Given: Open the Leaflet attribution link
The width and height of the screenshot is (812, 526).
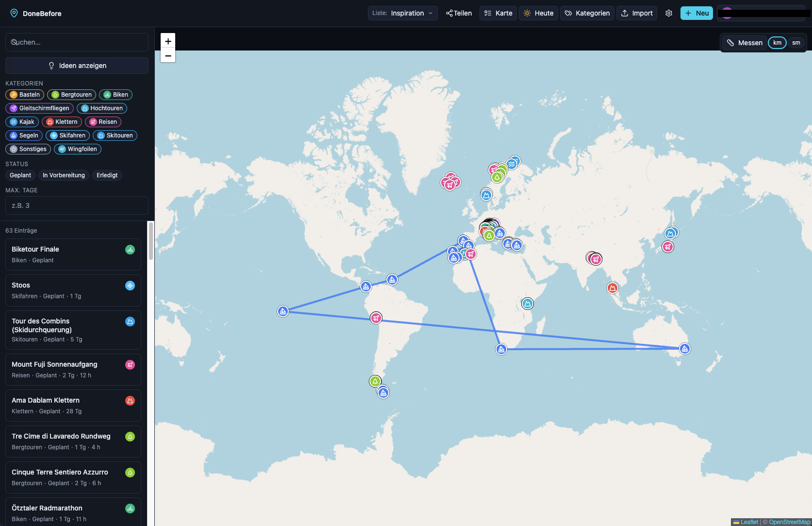Looking at the screenshot, I should pos(746,522).
